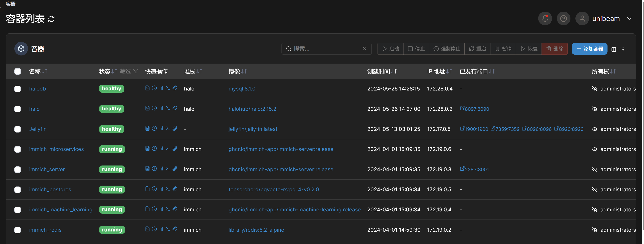This screenshot has width=644, height=244.
Task: Click the 暂停 pause button
Action: pos(503,49)
